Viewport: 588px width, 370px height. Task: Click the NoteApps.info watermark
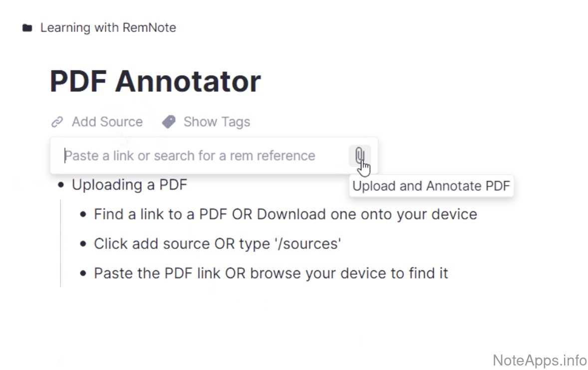(x=540, y=360)
